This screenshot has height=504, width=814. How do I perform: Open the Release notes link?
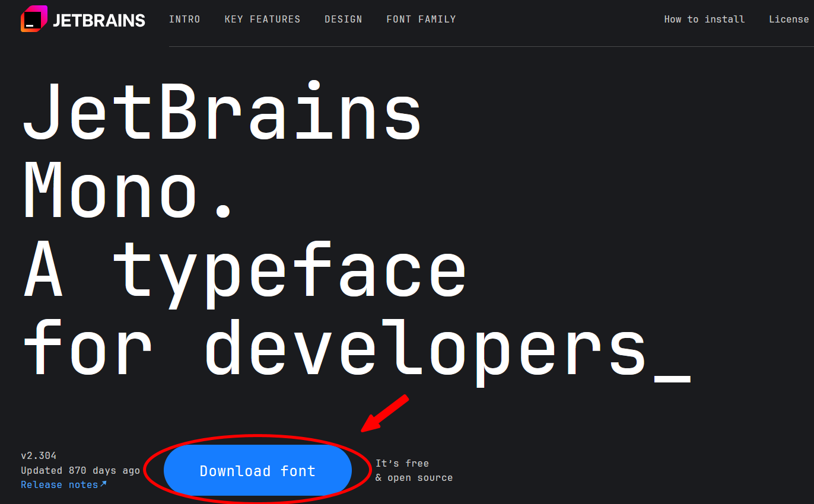pyautogui.click(x=63, y=484)
